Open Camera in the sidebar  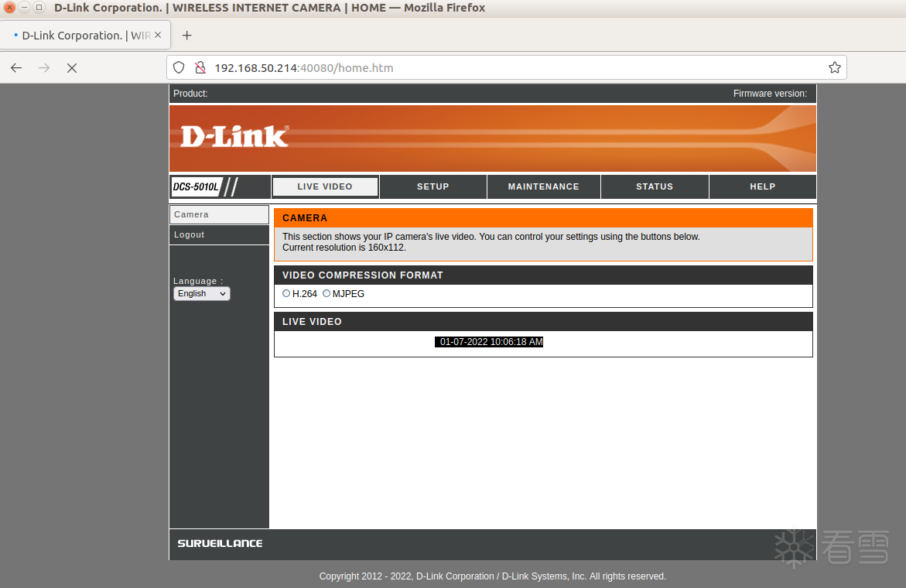pyautogui.click(x=219, y=214)
